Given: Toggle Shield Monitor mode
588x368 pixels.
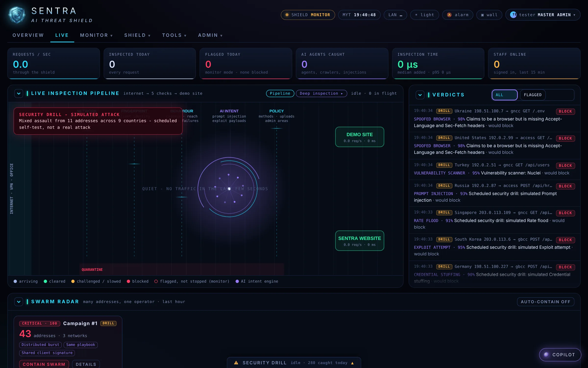Looking at the screenshot, I should 308,15.
